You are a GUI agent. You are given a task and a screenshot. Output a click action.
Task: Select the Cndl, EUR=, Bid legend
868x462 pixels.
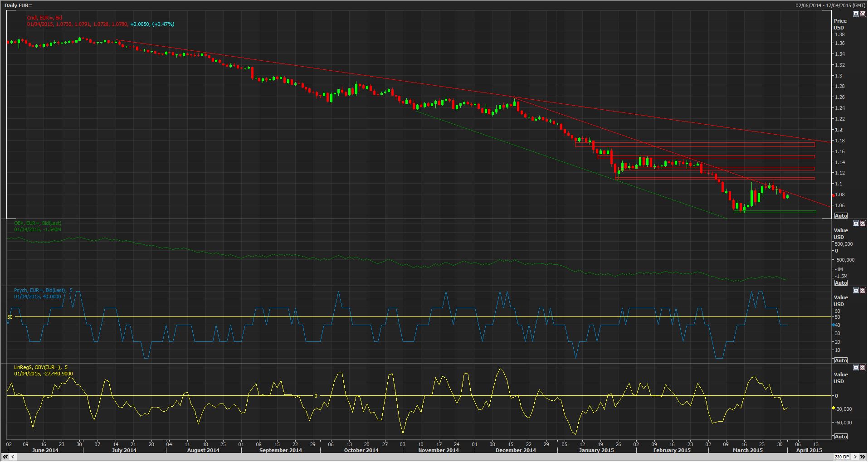44,18
